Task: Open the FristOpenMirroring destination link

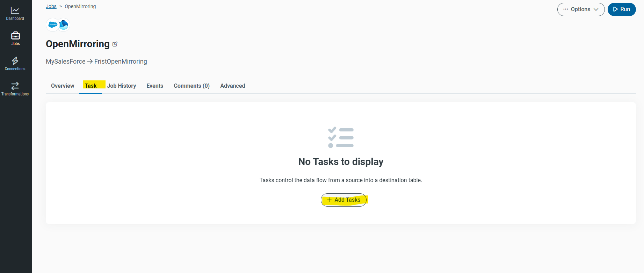Action: coord(121,62)
